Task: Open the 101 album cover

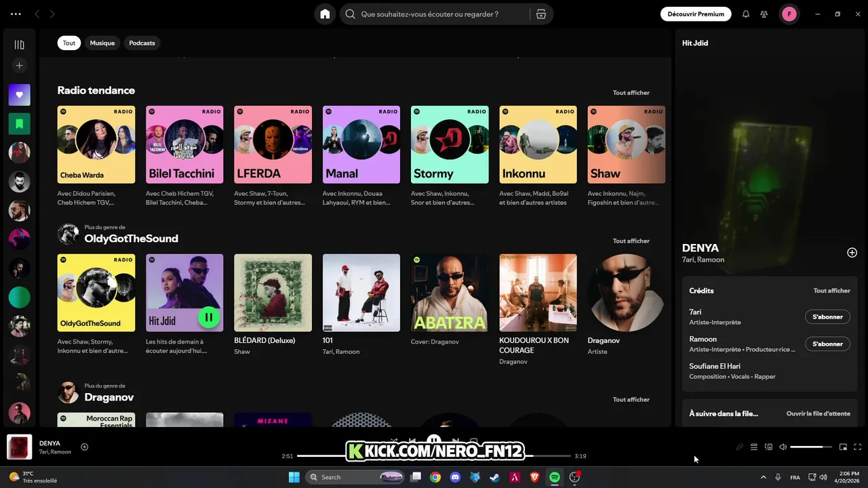Action: click(361, 293)
